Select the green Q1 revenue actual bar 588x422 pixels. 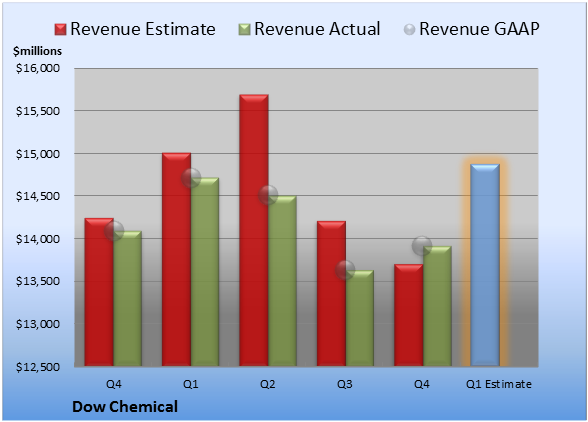tap(205, 272)
